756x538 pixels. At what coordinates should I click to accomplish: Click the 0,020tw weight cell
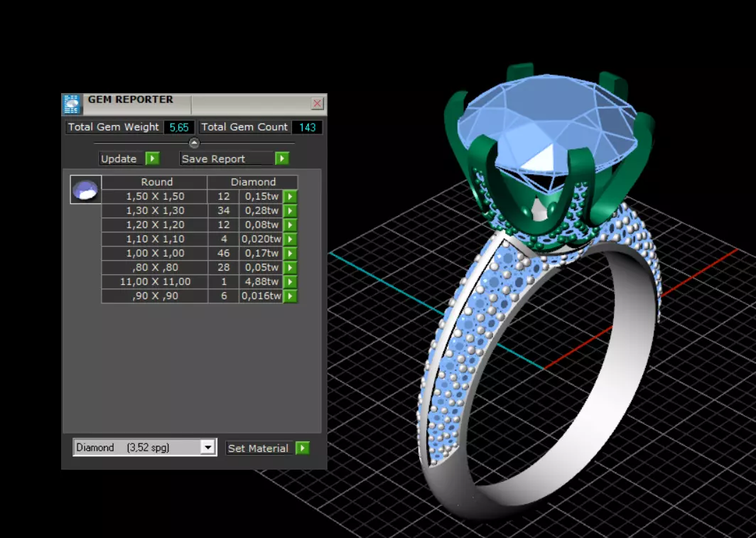[261, 239]
